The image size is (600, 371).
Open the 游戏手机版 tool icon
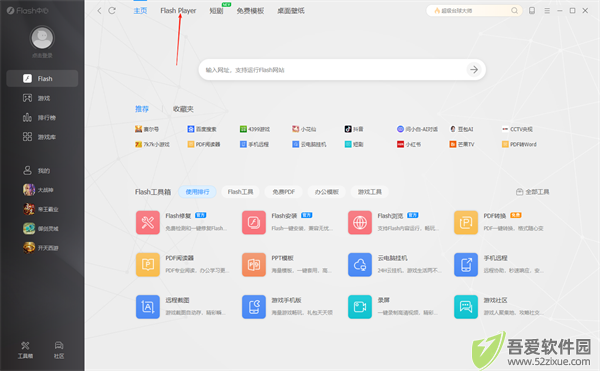pyautogui.click(x=254, y=306)
